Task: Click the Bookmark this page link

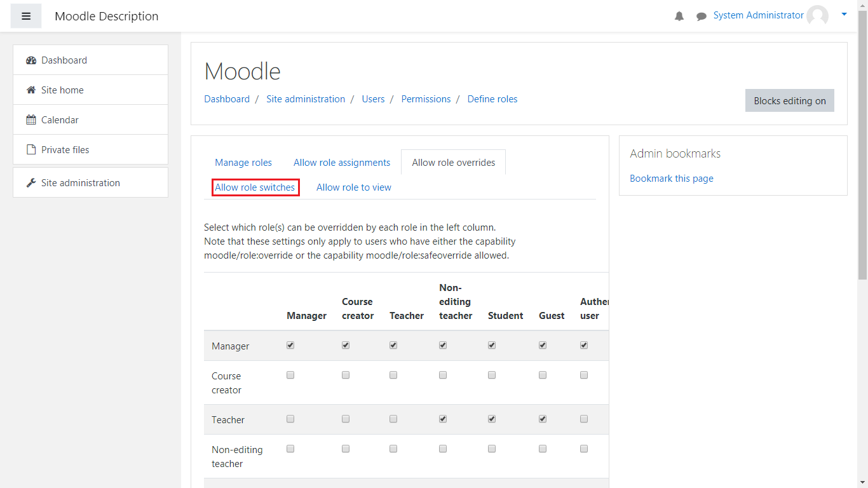Action: point(671,179)
